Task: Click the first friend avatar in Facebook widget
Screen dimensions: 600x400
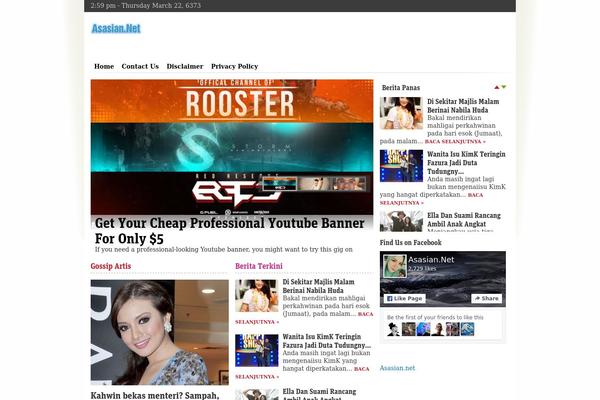Action: [x=393, y=329]
